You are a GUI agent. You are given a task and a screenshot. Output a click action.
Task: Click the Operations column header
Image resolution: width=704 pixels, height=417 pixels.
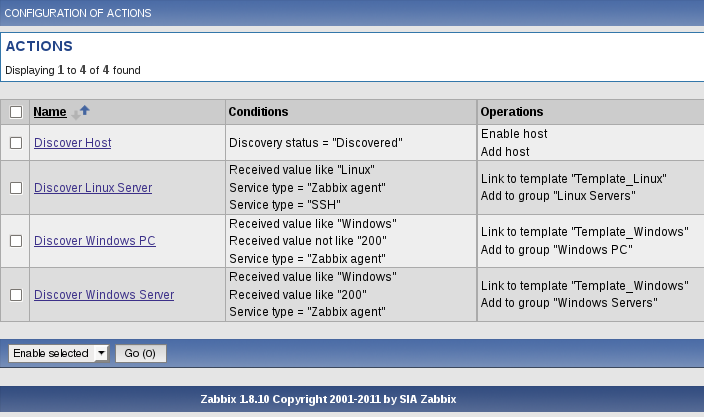[512, 112]
